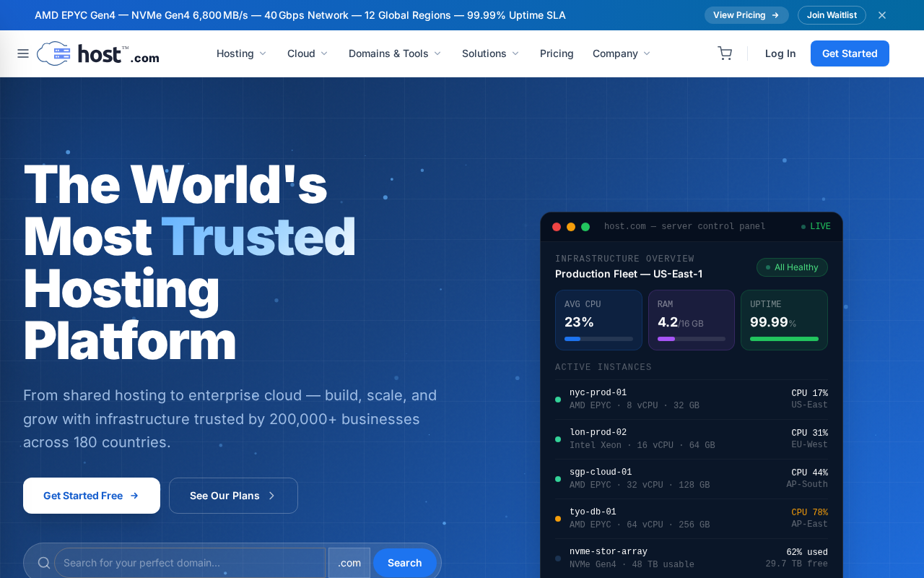Focus the domain search input field
Screen dimensions: 924x578
(x=190, y=563)
